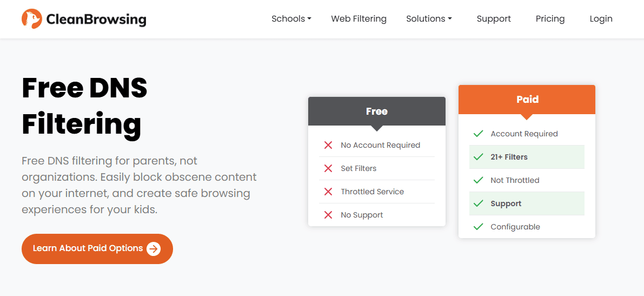Click the red X beside Throttled Service

pos(328,192)
